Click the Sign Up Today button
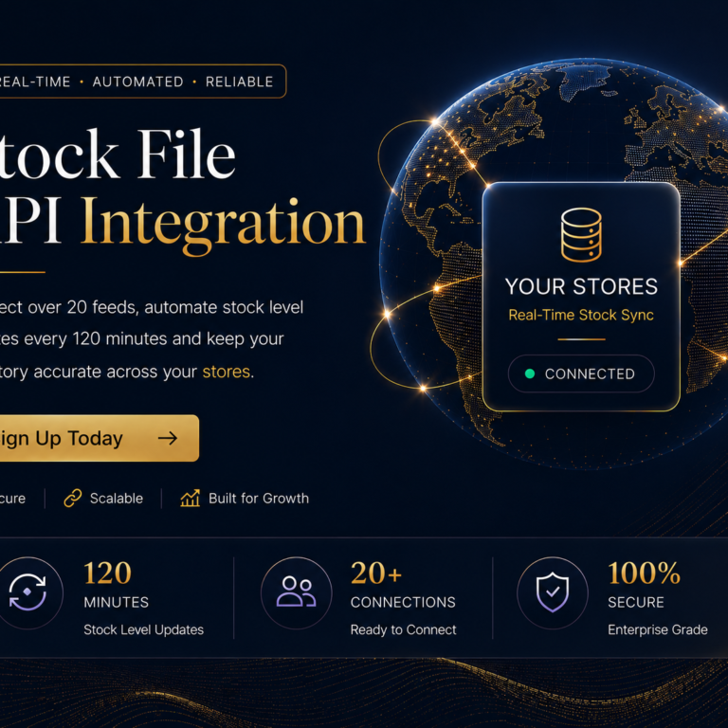This screenshot has height=728, width=728. pyautogui.click(x=99, y=438)
